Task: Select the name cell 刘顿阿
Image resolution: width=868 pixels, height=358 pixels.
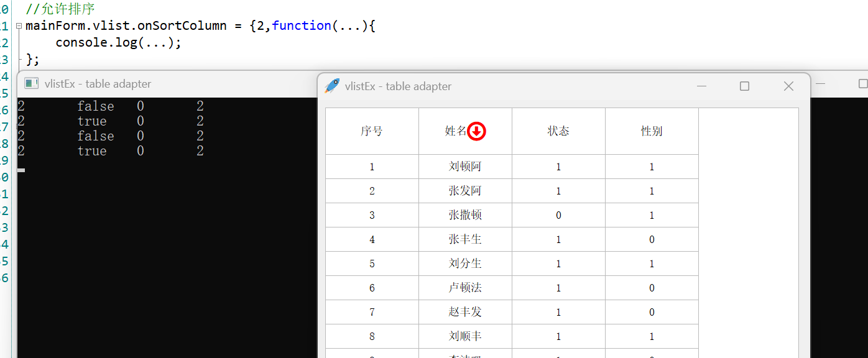Action: pos(465,167)
